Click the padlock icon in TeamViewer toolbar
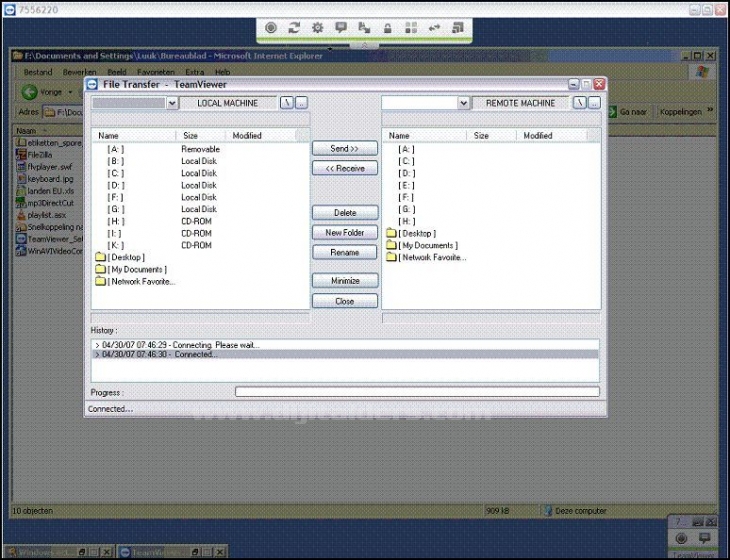This screenshot has height=560, width=730. pyautogui.click(x=387, y=28)
